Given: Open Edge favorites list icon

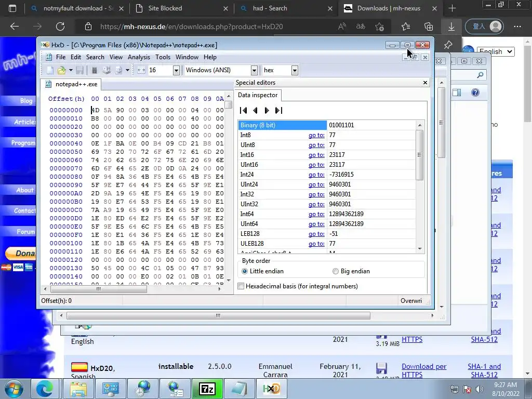Looking at the screenshot, I should click(x=406, y=26).
